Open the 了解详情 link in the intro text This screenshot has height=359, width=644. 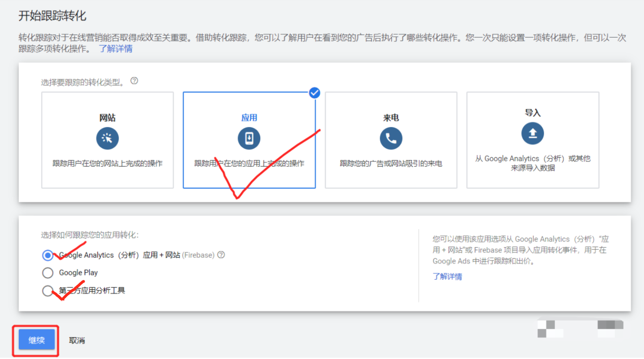[116, 49]
